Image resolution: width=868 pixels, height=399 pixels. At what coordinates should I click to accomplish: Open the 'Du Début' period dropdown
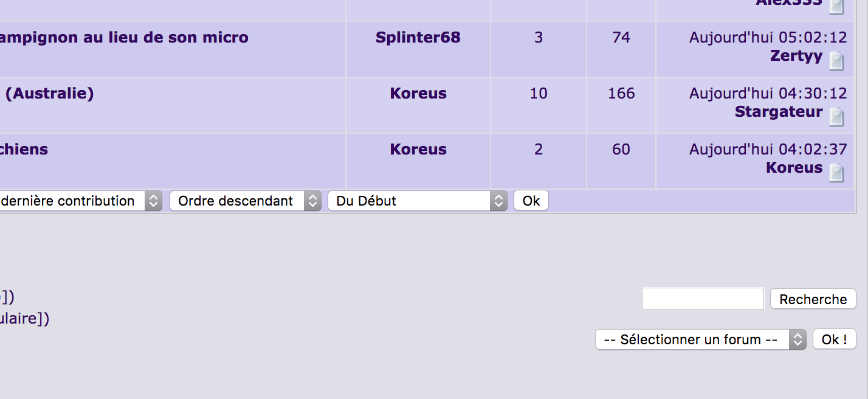[417, 201]
